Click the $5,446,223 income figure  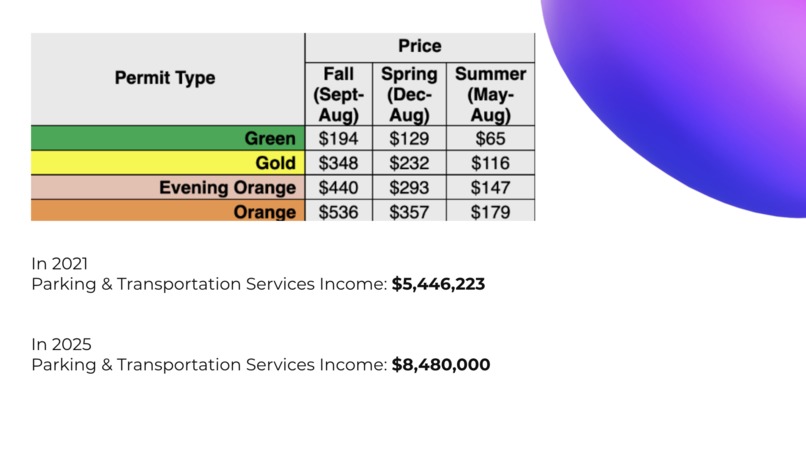point(438,284)
